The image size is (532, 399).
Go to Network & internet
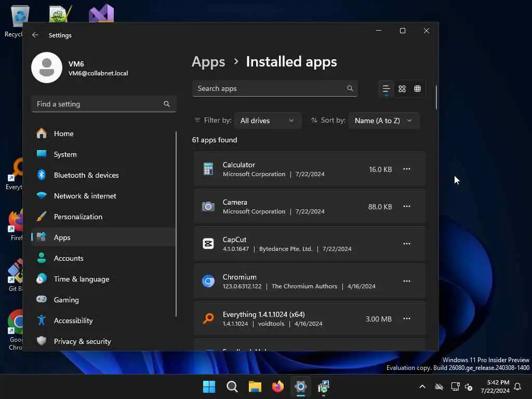click(103, 196)
